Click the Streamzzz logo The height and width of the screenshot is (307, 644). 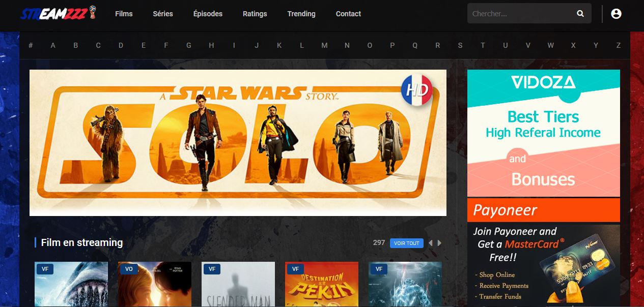pyautogui.click(x=58, y=13)
